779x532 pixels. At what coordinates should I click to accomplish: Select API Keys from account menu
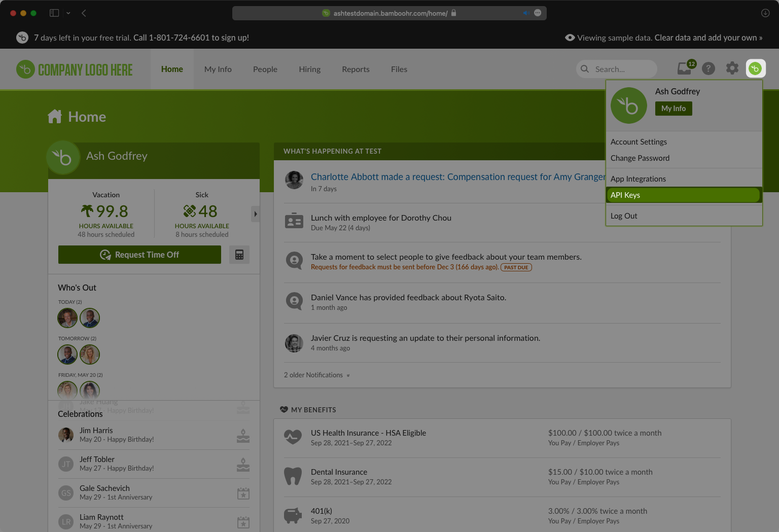(683, 195)
